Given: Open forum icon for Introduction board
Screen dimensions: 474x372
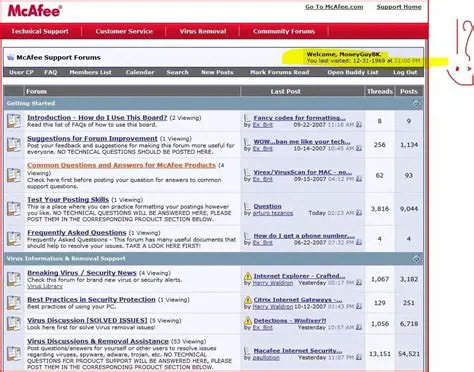Looking at the screenshot, I should [x=14, y=121].
